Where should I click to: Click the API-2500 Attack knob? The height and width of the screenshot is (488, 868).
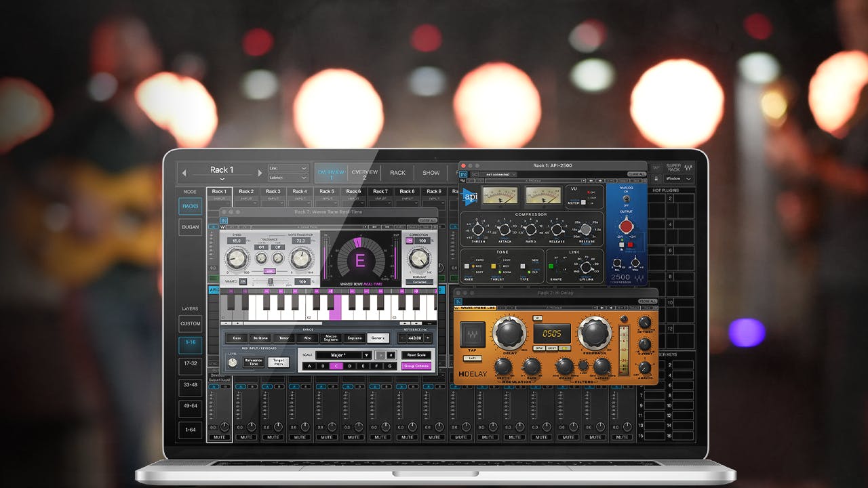pos(504,230)
